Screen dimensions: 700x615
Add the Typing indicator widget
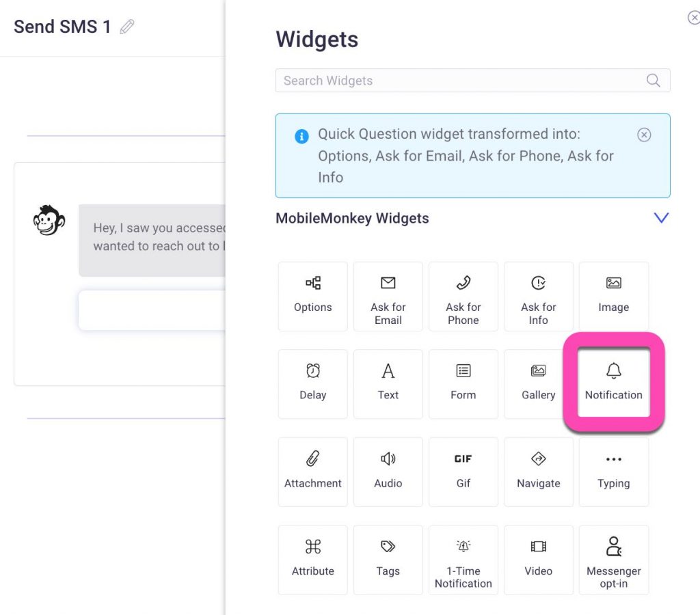click(x=614, y=471)
